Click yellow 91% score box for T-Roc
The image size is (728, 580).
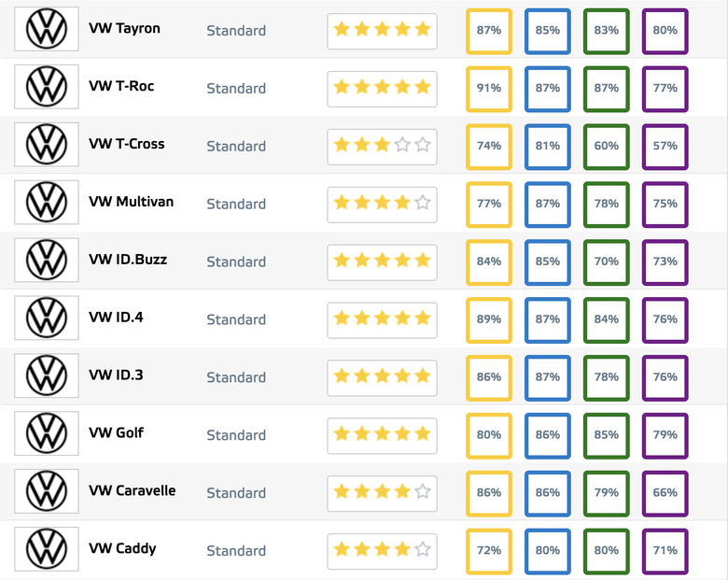(x=489, y=88)
